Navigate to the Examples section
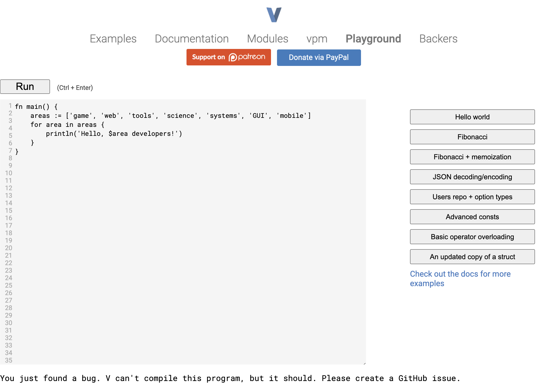The height and width of the screenshot is (392, 545). coord(113,39)
